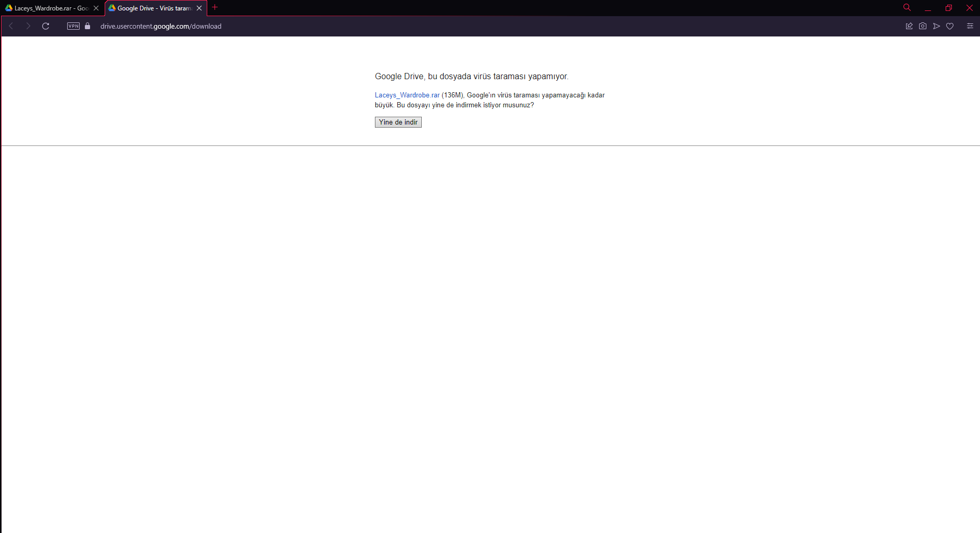The height and width of the screenshot is (533, 980).
Task: Close the Laceys_Wardrobe.rar tab
Action: 96,8
